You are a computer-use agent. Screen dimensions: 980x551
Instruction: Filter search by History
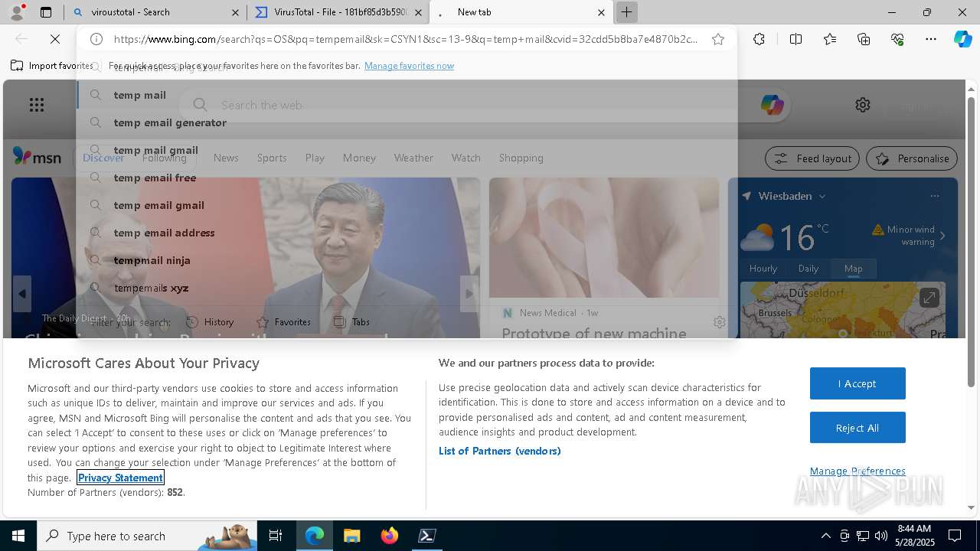point(210,322)
